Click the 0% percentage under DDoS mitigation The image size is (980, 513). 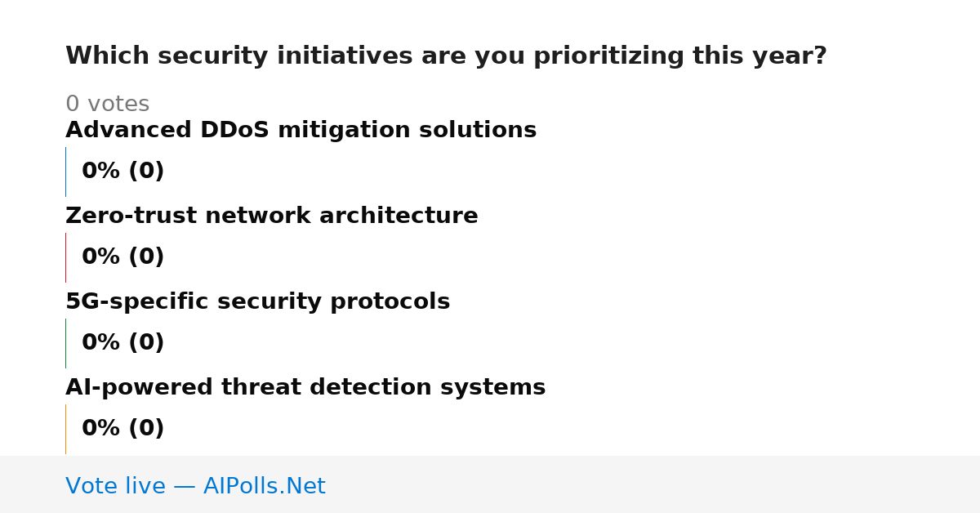click(x=101, y=172)
